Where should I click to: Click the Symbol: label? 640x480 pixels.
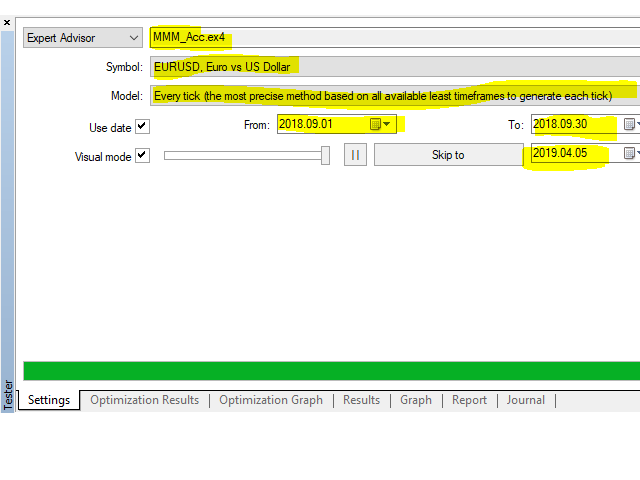(124, 67)
